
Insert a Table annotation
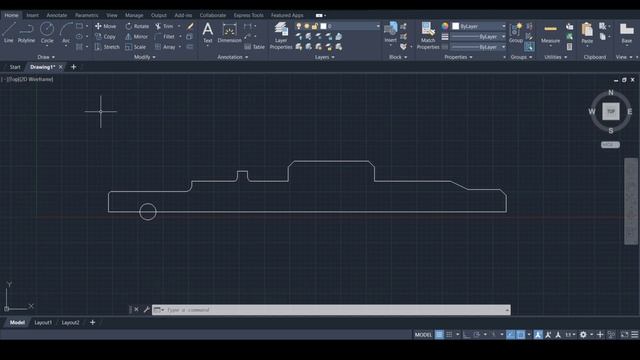[x=254, y=47]
